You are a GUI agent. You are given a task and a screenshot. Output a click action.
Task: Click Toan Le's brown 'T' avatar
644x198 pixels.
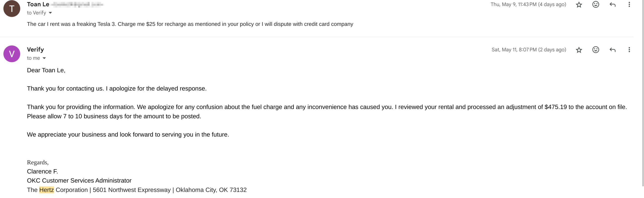click(12, 9)
